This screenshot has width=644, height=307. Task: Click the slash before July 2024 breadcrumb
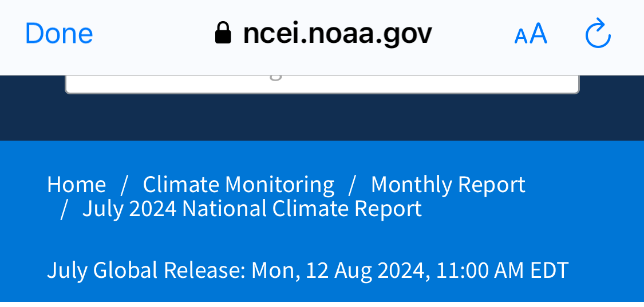(x=64, y=209)
